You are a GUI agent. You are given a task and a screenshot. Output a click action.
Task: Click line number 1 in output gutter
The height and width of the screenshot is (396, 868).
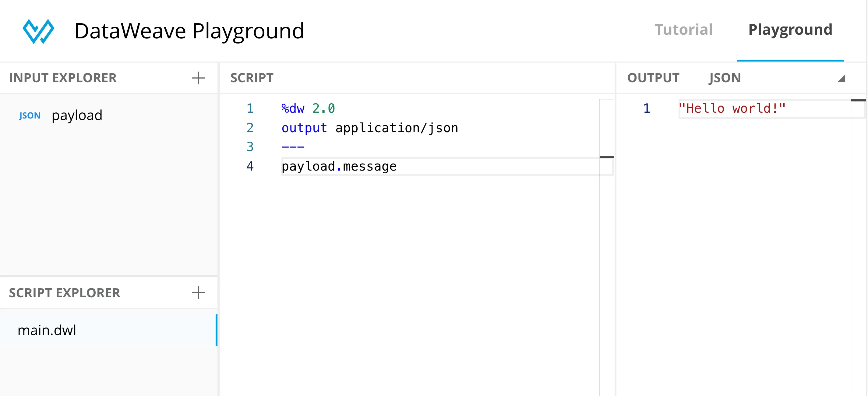coord(646,108)
